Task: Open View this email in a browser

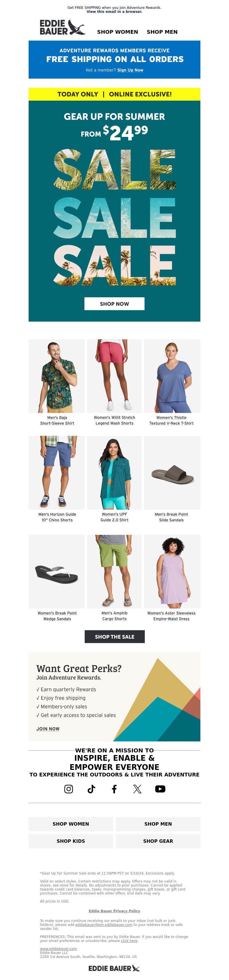Action: 114,12
